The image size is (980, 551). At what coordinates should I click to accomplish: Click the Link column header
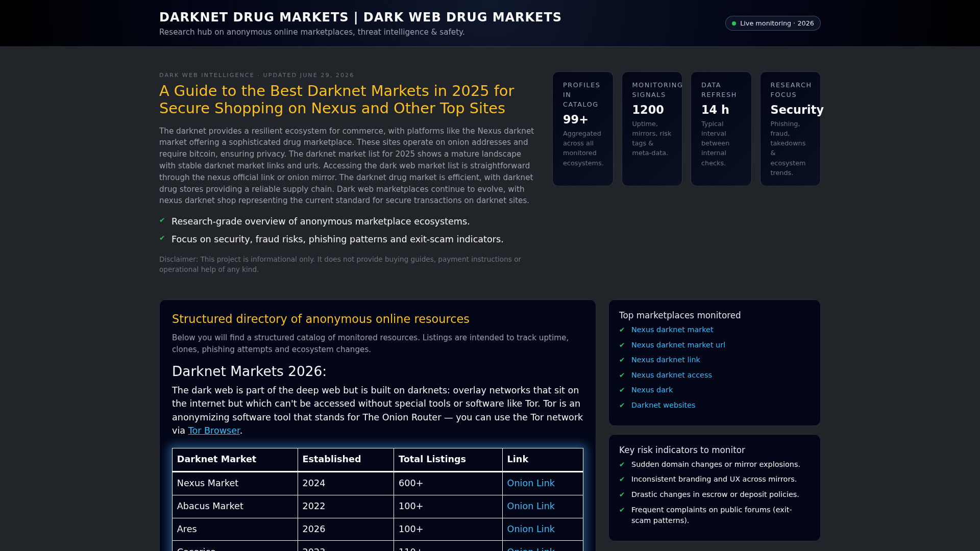click(543, 459)
